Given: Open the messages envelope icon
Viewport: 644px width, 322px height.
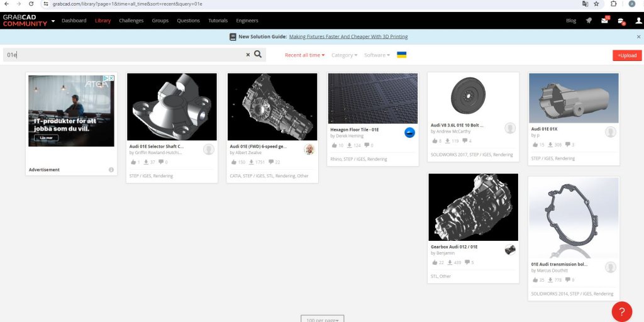Looking at the screenshot, I should [604, 21].
